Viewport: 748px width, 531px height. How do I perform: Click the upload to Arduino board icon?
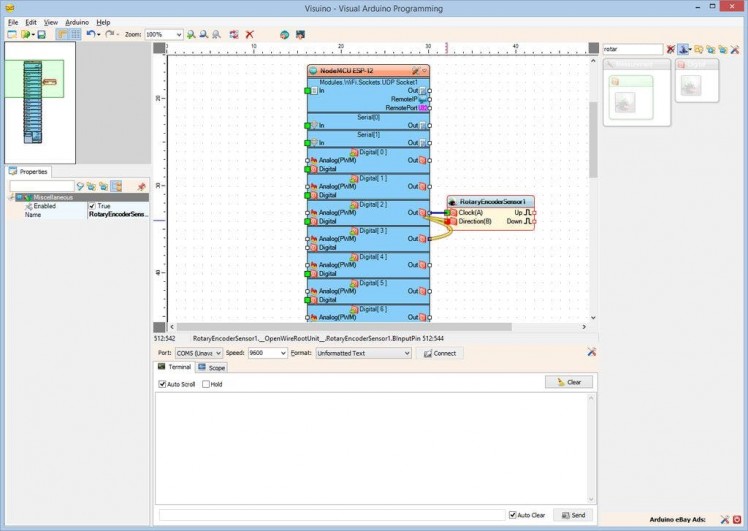(x=299, y=34)
